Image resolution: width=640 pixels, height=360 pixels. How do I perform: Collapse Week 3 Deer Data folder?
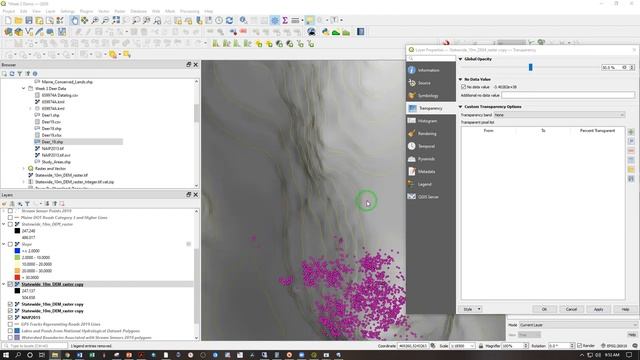pyautogui.click(x=24, y=88)
